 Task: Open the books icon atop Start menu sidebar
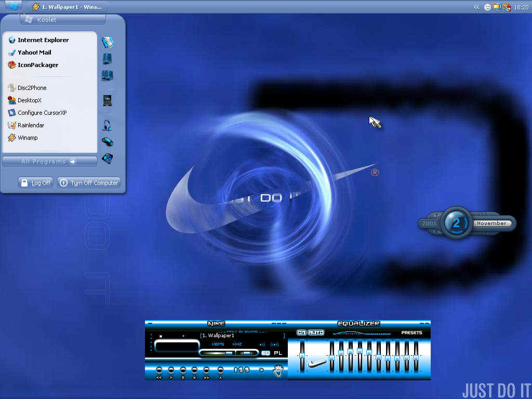(x=108, y=43)
